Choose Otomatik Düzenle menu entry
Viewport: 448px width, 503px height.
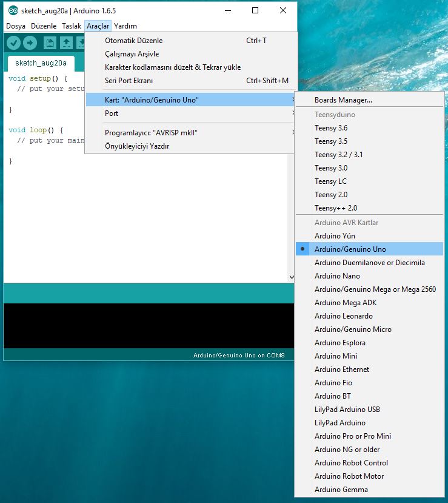(190, 41)
